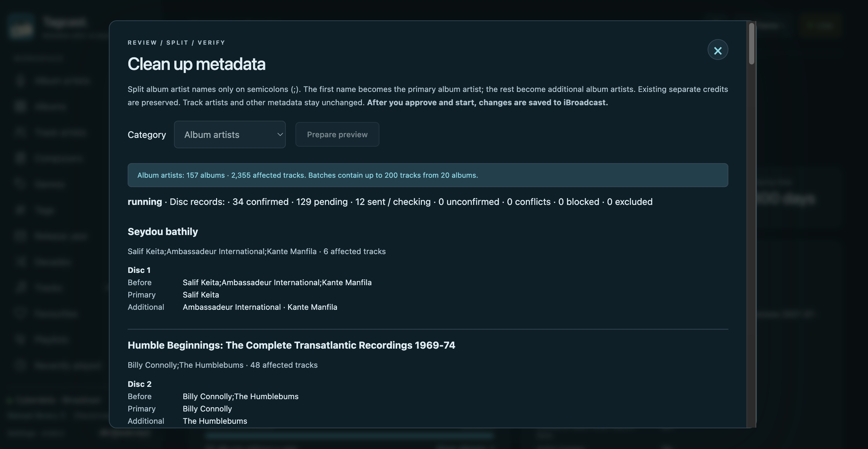868x449 pixels.
Task: Click Disc 1 Before value with Salif Keita names
Action: (x=277, y=283)
